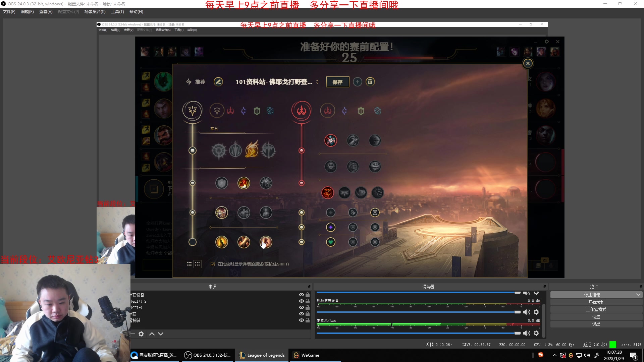Mute the 麦克风/Aux audio channel
The height and width of the screenshot is (362, 644).
527,333
